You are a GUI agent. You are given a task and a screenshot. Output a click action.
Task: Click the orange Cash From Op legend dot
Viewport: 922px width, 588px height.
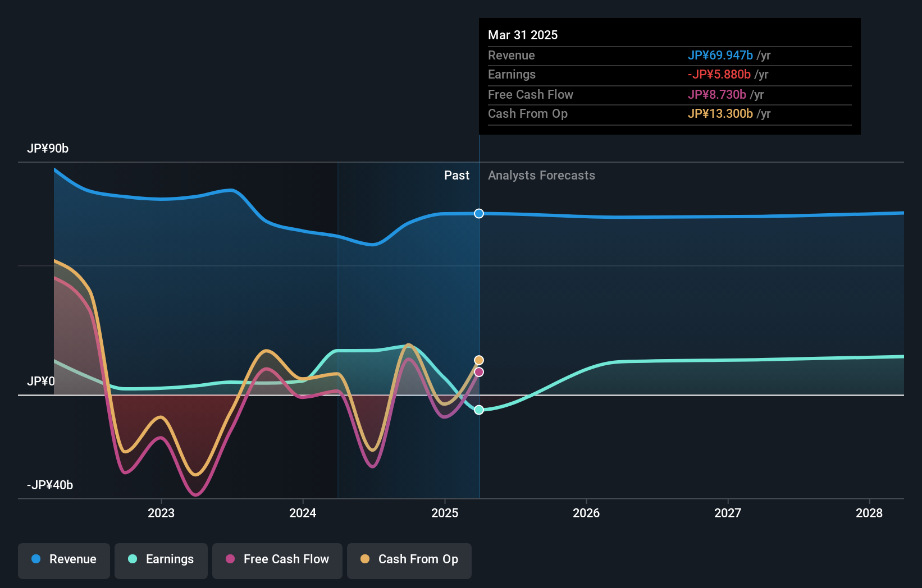point(365,559)
